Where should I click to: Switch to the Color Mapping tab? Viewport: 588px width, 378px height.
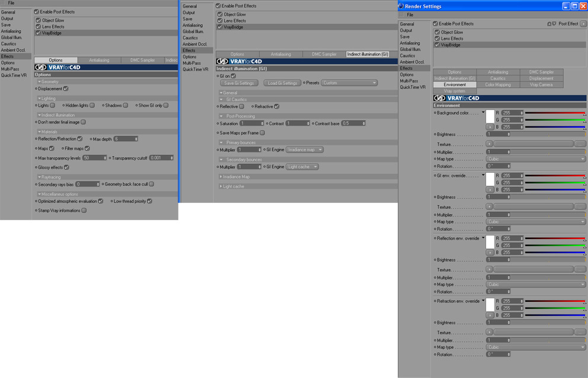(x=498, y=85)
